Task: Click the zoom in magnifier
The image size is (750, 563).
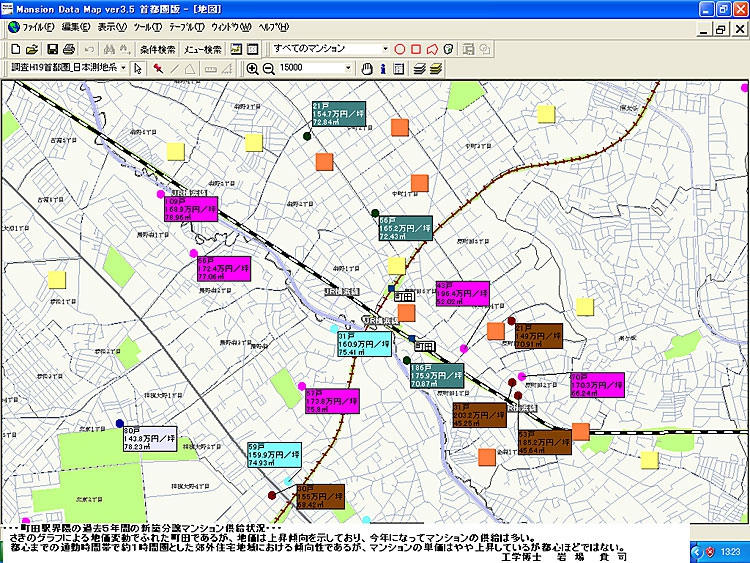Action: point(252,68)
